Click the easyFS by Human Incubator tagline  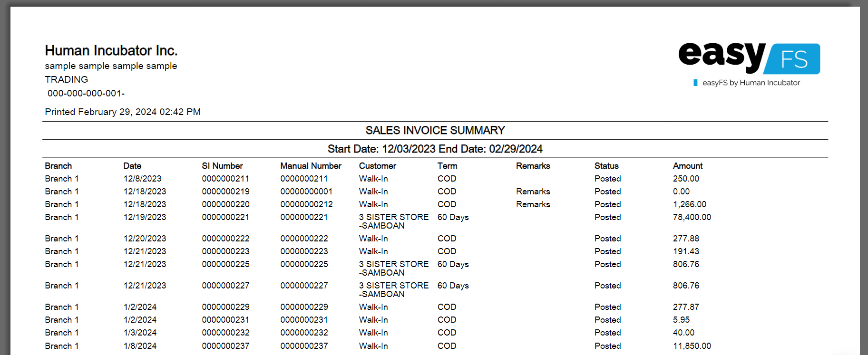[751, 83]
